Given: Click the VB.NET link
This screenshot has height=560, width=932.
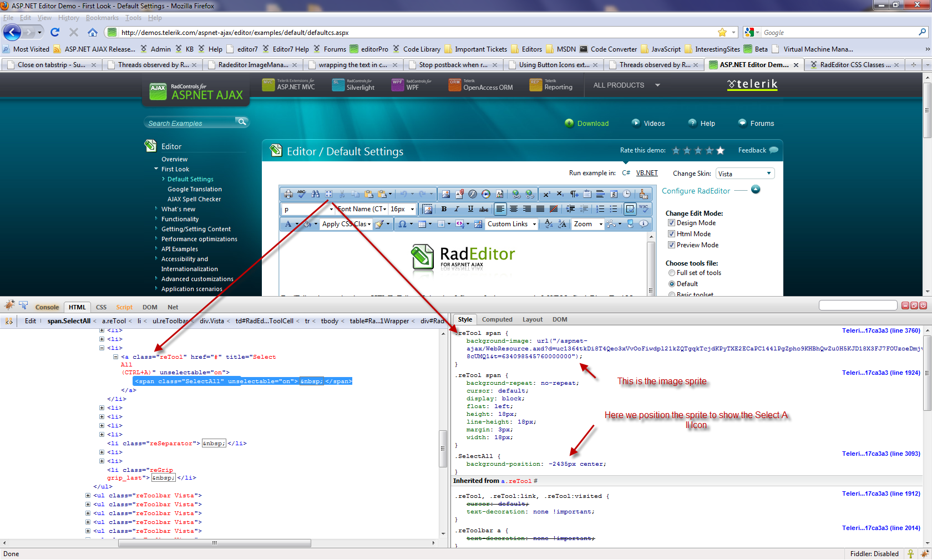Looking at the screenshot, I should point(647,173).
